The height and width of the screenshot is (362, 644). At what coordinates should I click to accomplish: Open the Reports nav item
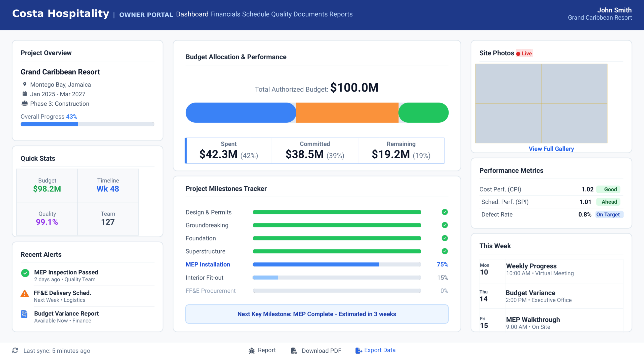tap(341, 14)
